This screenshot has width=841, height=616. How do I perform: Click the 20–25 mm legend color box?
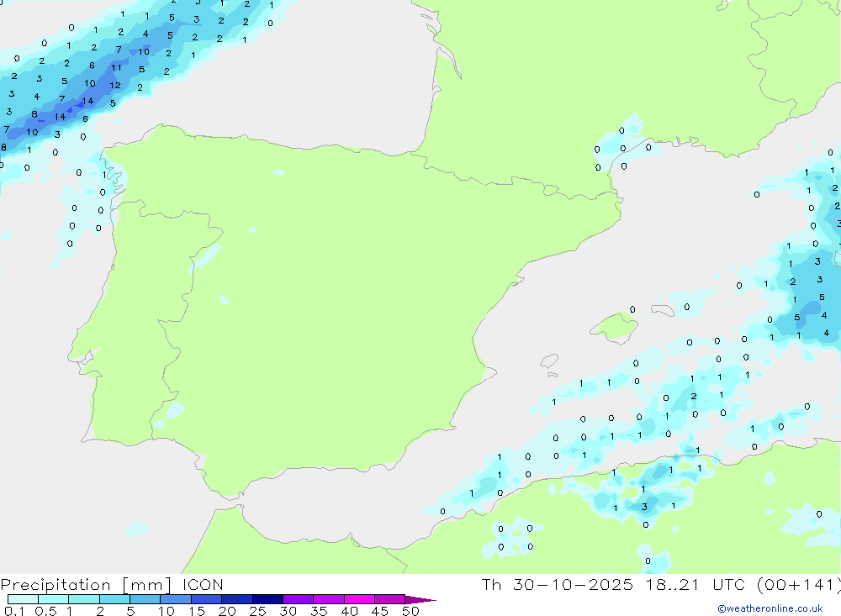(x=237, y=599)
